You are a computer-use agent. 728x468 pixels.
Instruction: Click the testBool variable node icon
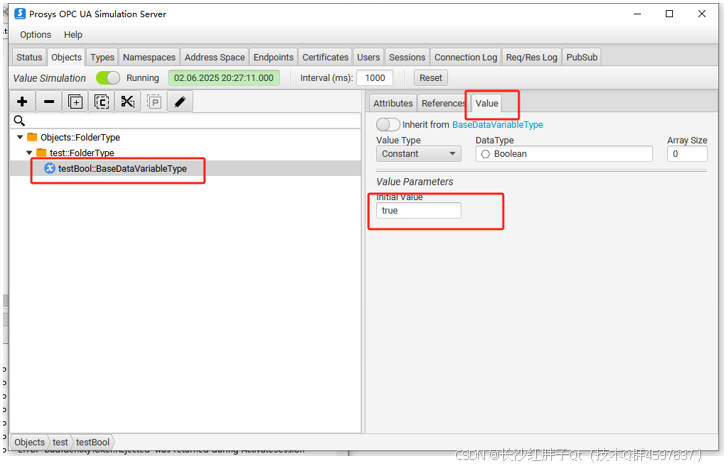(x=50, y=168)
